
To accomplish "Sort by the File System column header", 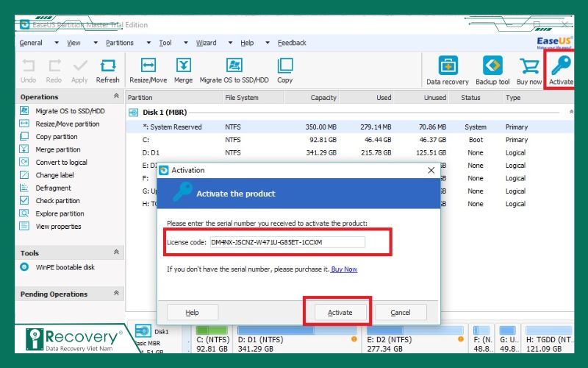I will pyautogui.click(x=253, y=98).
